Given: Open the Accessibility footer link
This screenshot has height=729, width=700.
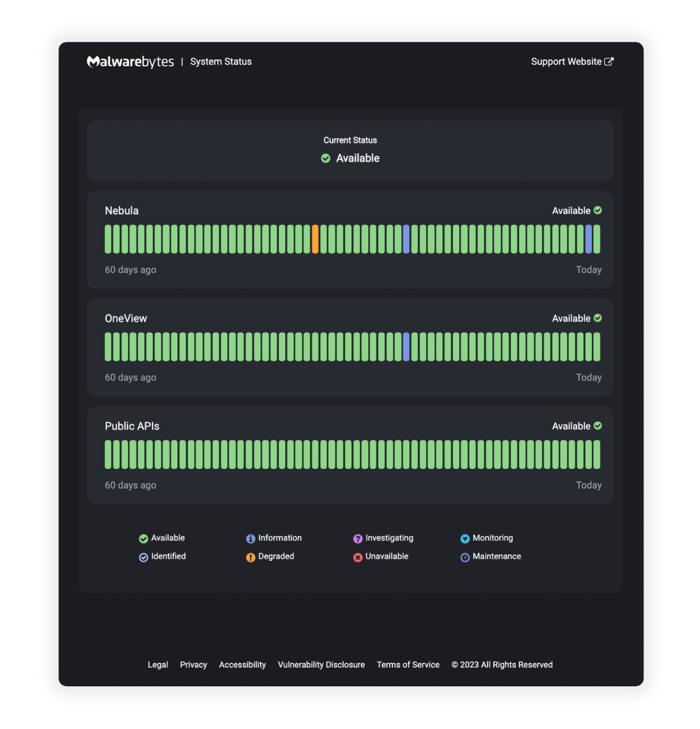Looking at the screenshot, I should click(242, 664).
